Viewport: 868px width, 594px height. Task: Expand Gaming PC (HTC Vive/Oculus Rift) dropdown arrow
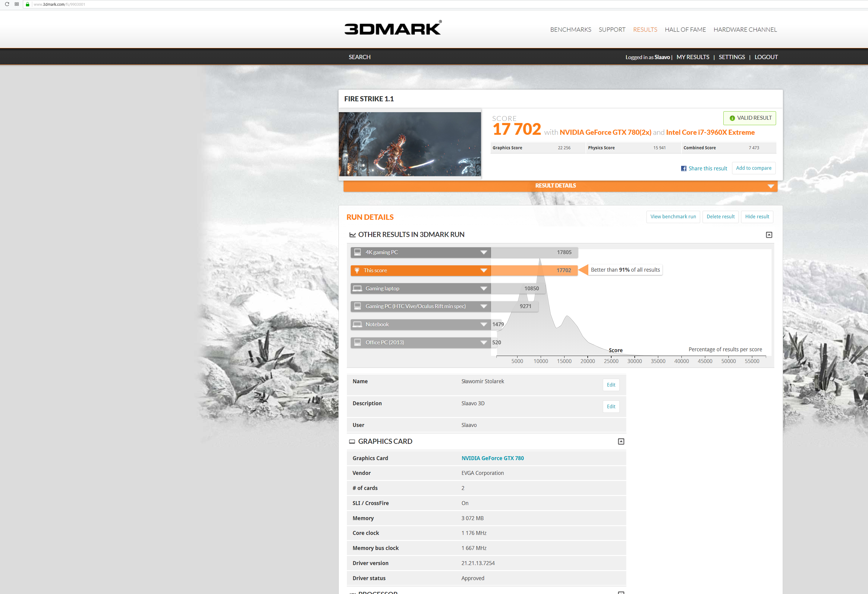point(484,306)
